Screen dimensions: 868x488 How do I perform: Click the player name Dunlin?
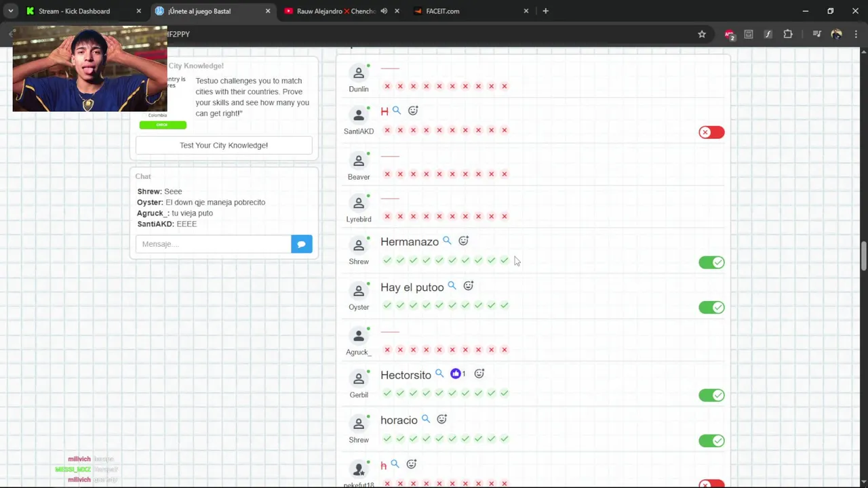[359, 89]
